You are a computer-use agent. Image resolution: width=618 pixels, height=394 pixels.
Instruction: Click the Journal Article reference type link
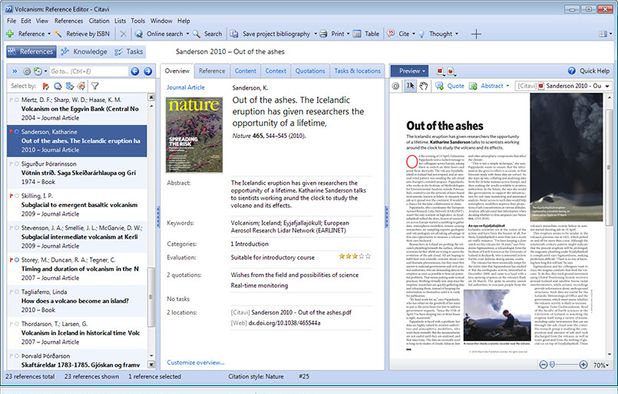click(186, 87)
